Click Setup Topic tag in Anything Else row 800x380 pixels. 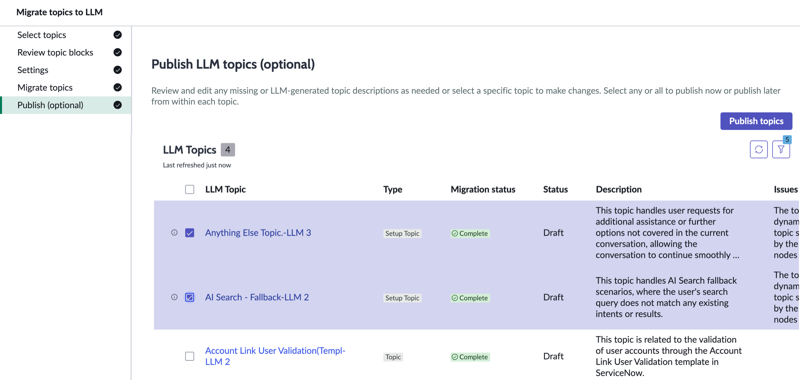click(x=403, y=234)
